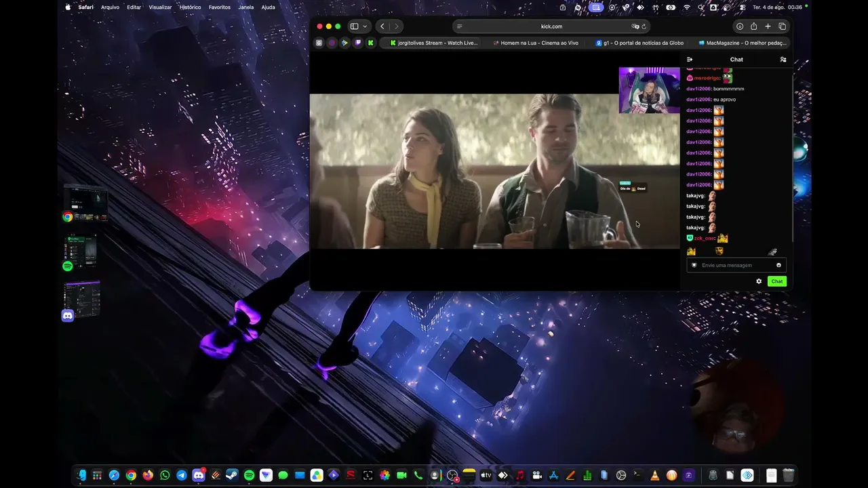
Task: Send message with the green Chat button
Action: click(x=777, y=281)
